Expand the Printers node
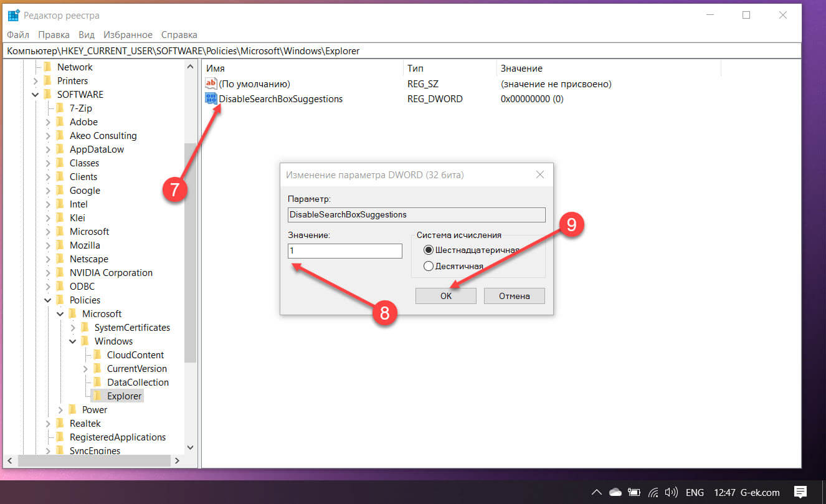Screen dimensions: 826x504 pyautogui.click(x=36, y=81)
